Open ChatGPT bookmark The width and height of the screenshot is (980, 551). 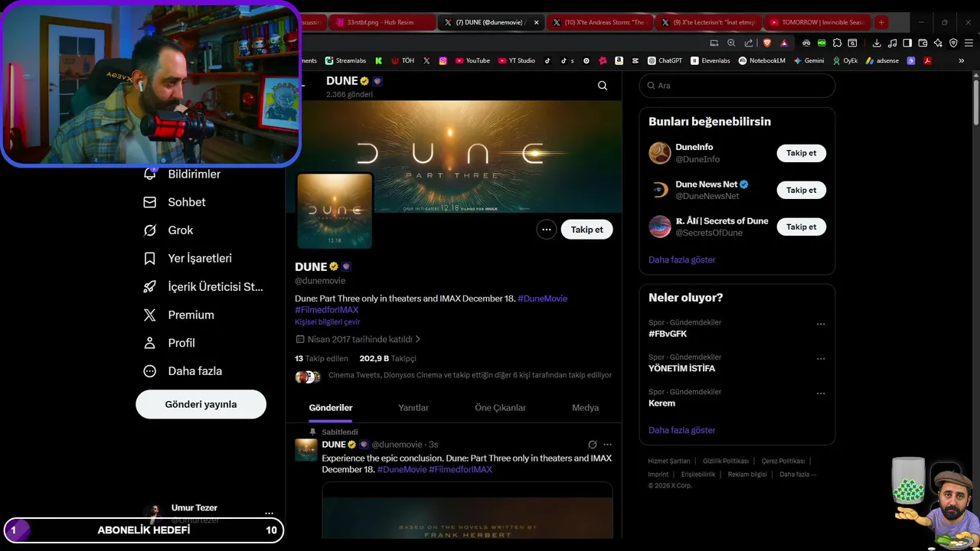(x=665, y=60)
